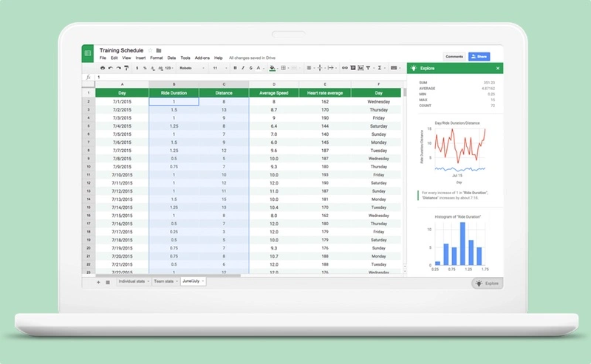Open the all sheets list icon
The image size is (591, 364).
[107, 282]
